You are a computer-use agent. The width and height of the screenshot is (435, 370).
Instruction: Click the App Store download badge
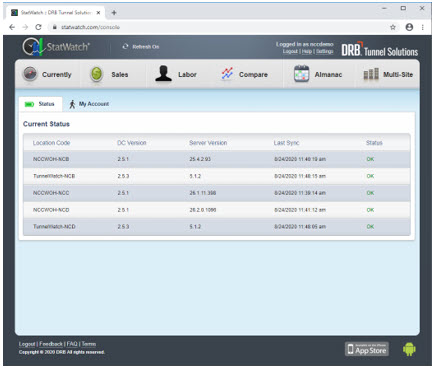[367, 349]
